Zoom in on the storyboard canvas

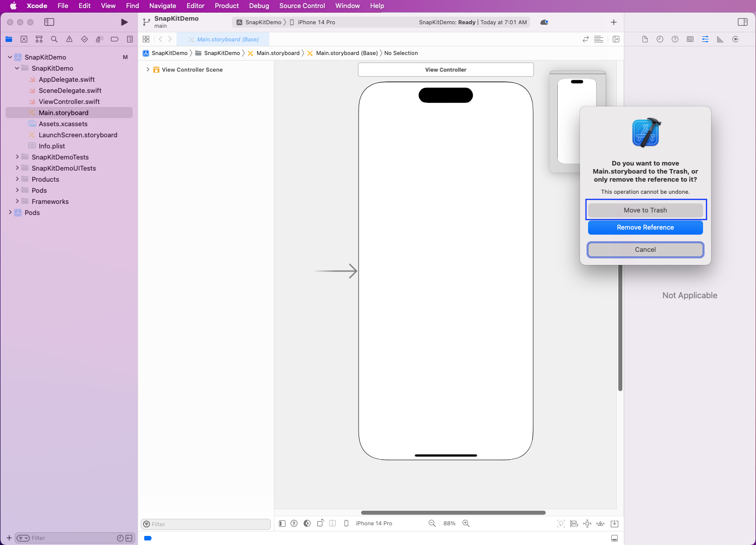(466, 523)
